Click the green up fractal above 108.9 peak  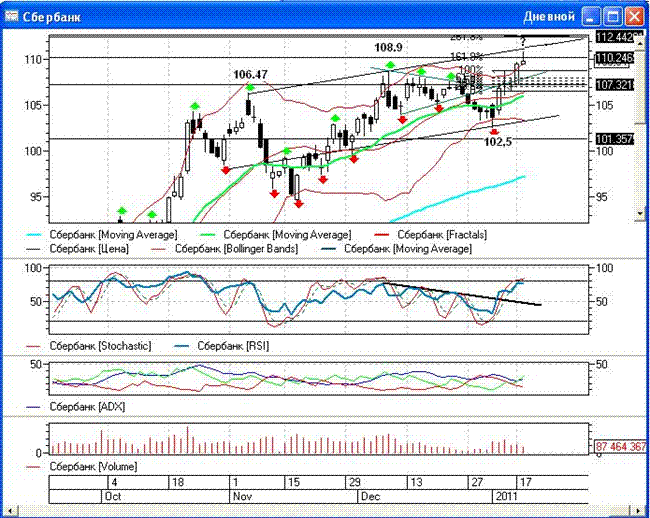(x=390, y=65)
